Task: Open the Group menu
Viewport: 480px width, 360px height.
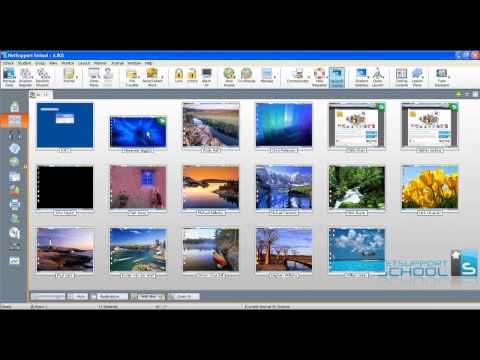Action: (40, 63)
